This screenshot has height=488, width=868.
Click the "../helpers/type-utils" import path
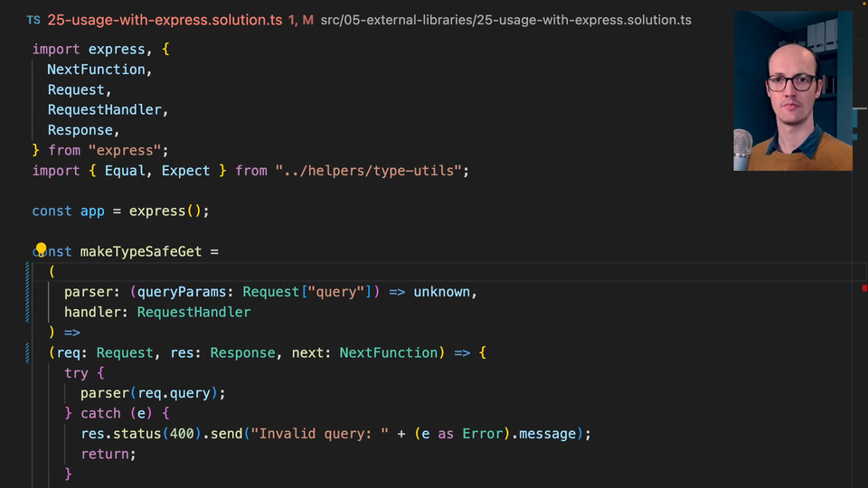coord(372,170)
